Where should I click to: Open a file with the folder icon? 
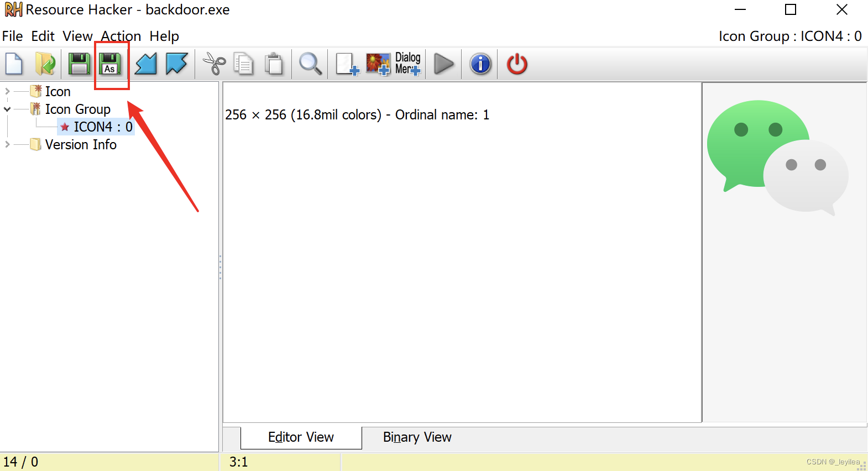pyautogui.click(x=45, y=64)
